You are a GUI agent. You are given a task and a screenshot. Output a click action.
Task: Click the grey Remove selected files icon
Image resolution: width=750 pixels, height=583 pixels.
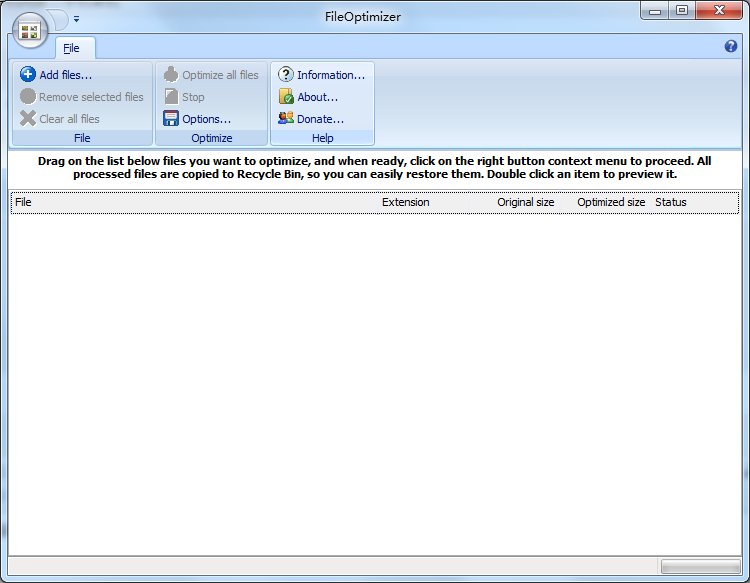[28, 96]
